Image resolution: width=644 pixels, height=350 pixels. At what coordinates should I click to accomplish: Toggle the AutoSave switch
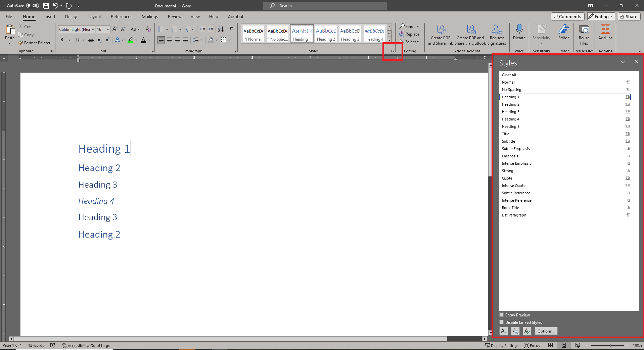pos(33,6)
